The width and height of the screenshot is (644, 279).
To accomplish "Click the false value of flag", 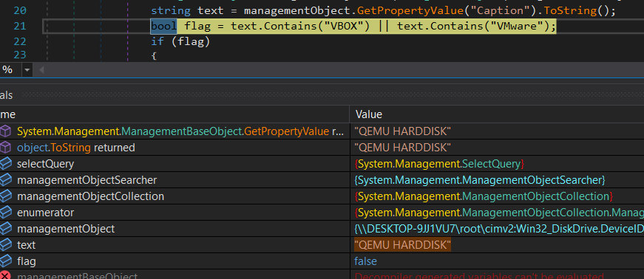I will click(365, 261).
